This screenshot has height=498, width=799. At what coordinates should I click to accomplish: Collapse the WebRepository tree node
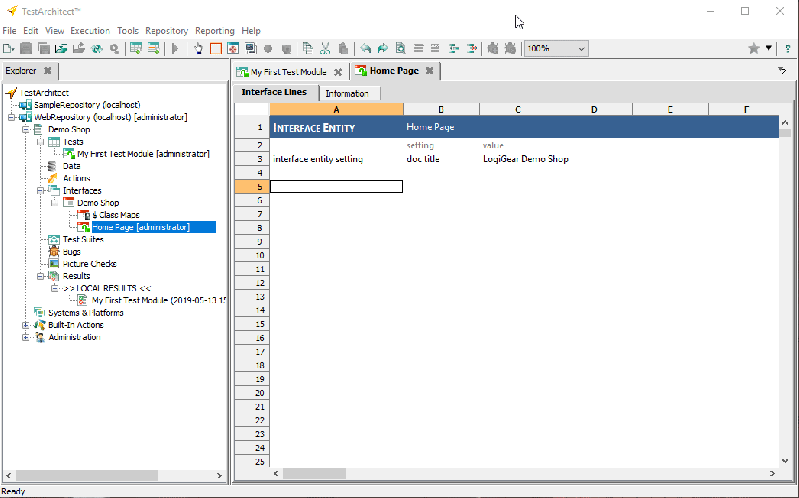coord(11,117)
